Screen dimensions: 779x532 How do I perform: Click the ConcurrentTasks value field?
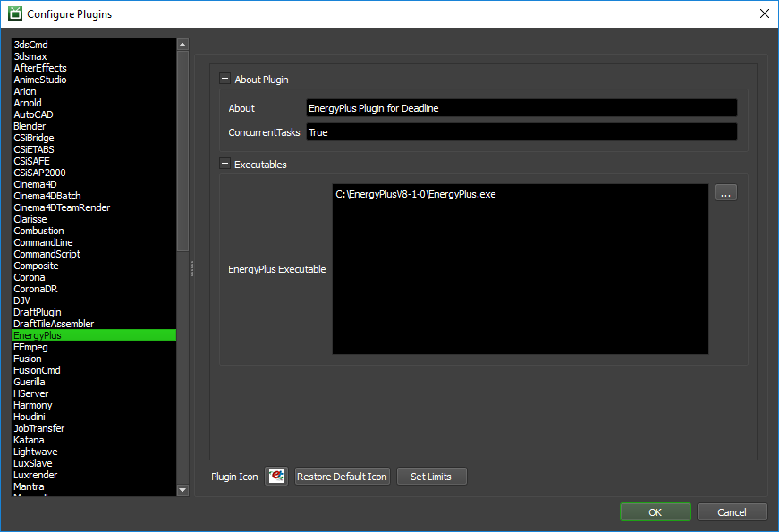[x=521, y=132]
